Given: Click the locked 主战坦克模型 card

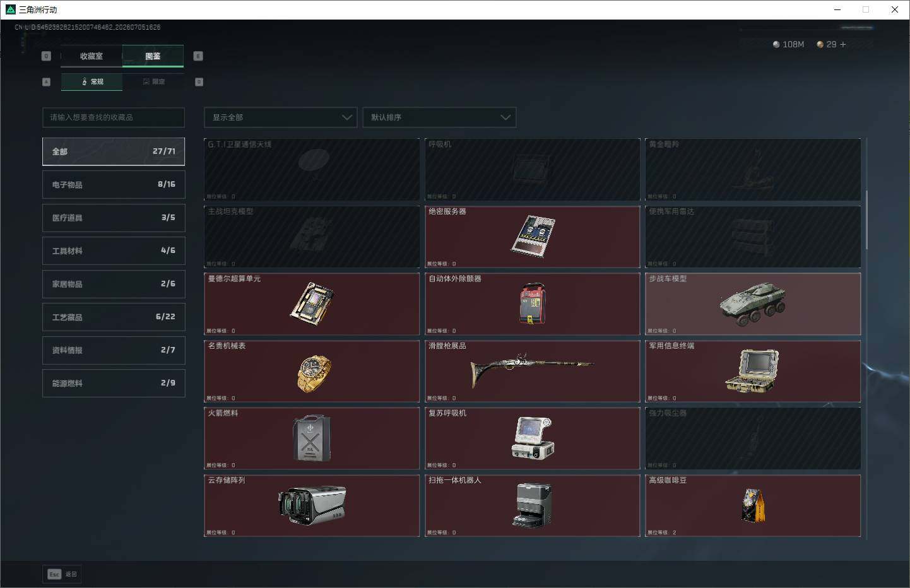Looking at the screenshot, I should (x=312, y=237).
